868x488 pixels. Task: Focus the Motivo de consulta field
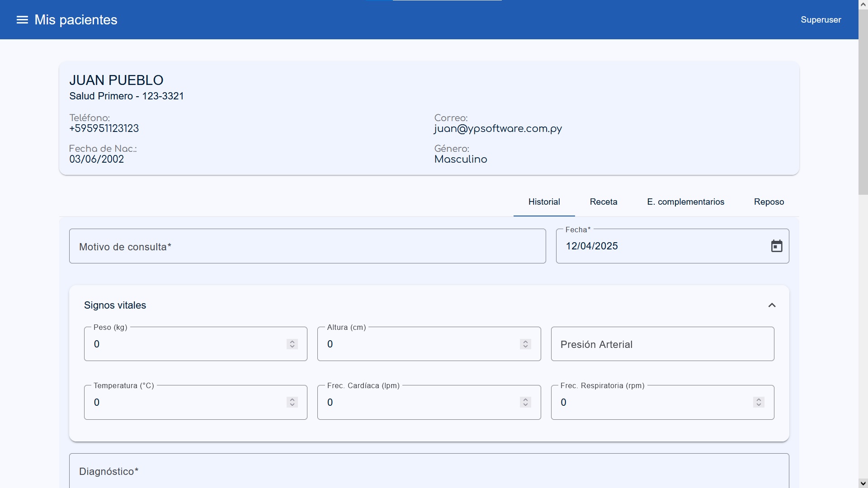click(x=307, y=246)
